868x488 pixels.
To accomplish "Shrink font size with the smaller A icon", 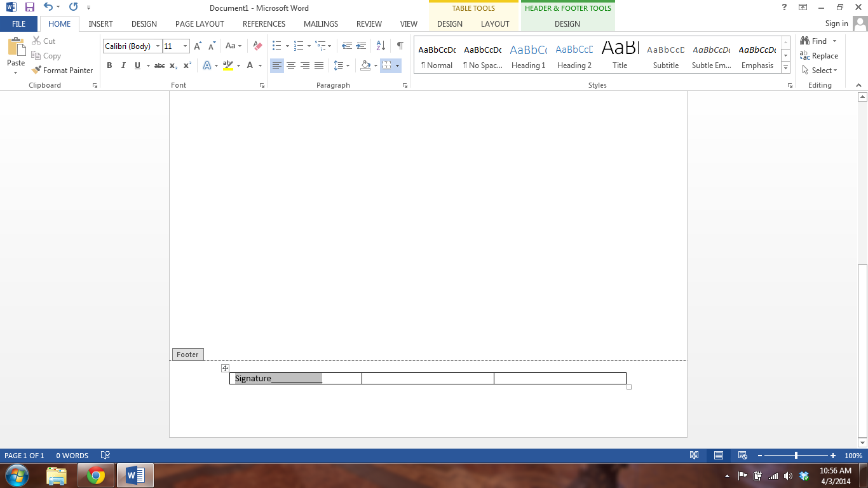I will (212, 46).
